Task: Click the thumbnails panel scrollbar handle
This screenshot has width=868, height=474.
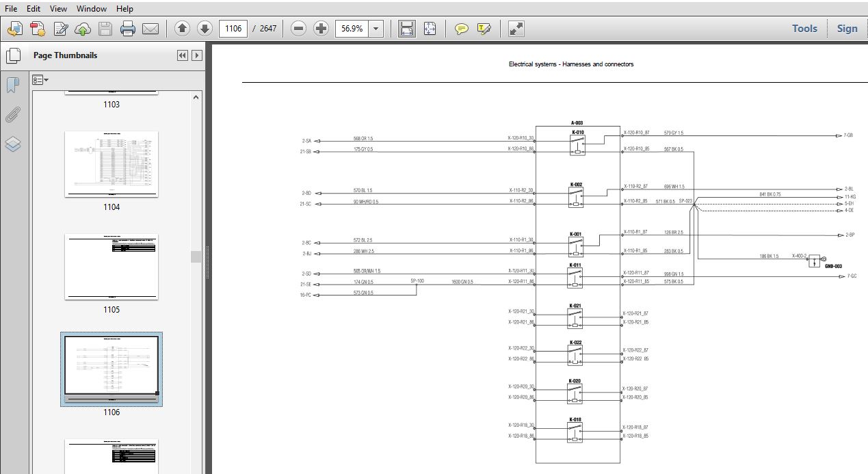Action: click(x=197, y=256)
